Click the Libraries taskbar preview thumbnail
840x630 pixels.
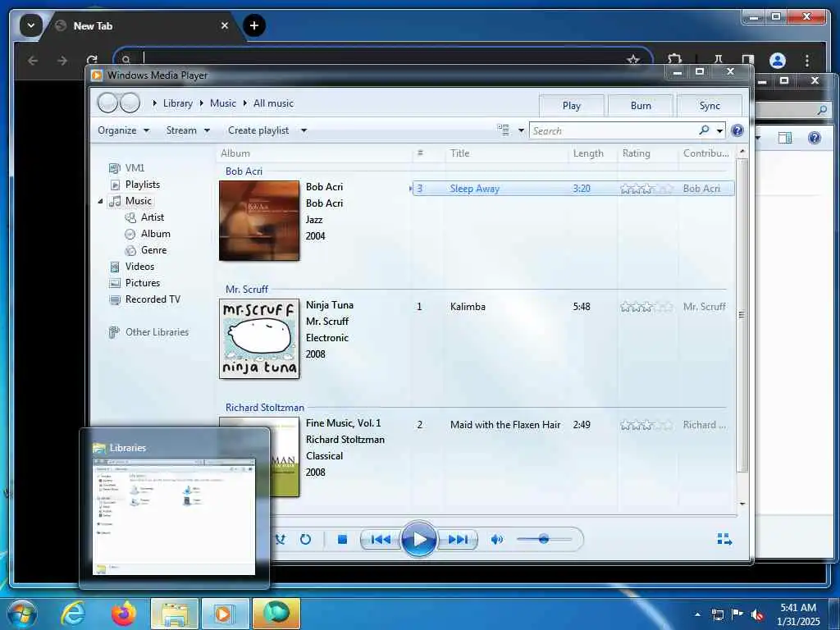[174, 517]
